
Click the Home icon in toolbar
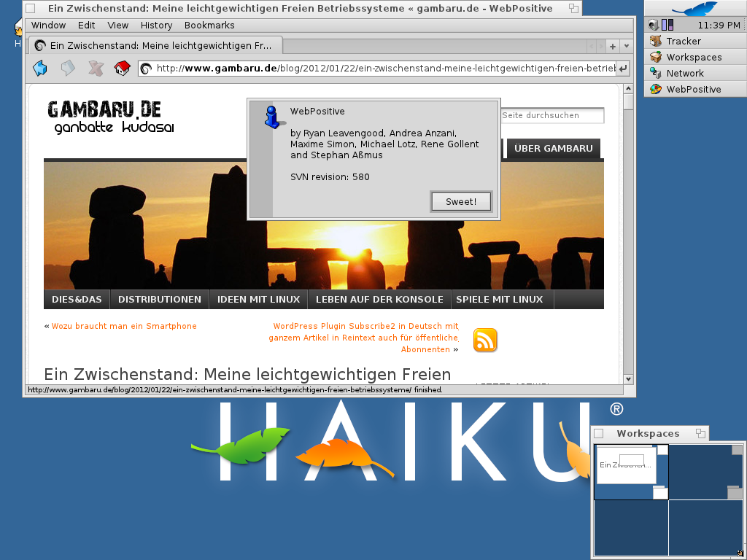[123, 69]
